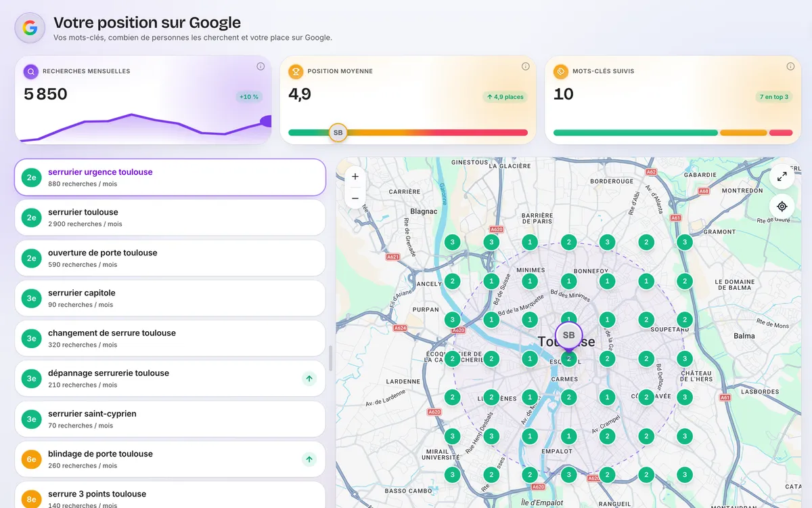Click 2 900 recherches / mois text
The height and width of the screenshot is (508, 812).
(85, 224)
